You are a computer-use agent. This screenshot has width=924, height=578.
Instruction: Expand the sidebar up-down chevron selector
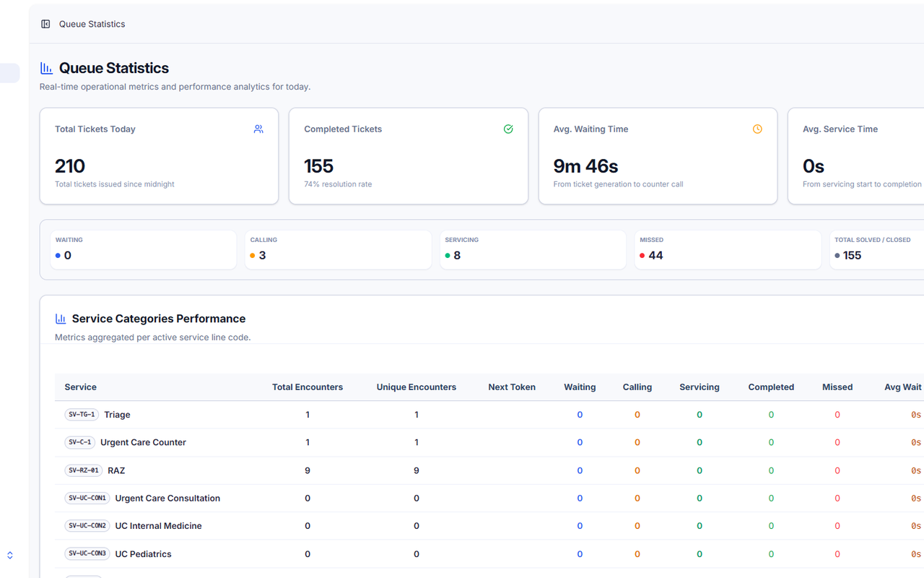point(10,556)
